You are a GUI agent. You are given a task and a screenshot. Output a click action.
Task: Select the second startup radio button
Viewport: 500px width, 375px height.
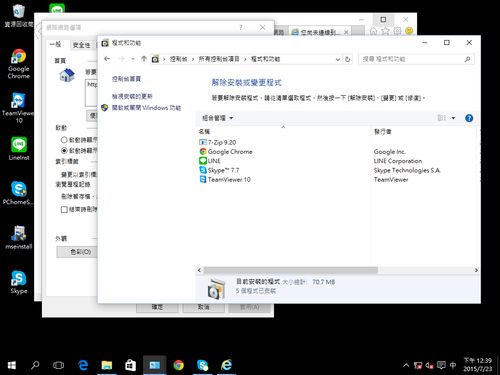pos(64,150)
